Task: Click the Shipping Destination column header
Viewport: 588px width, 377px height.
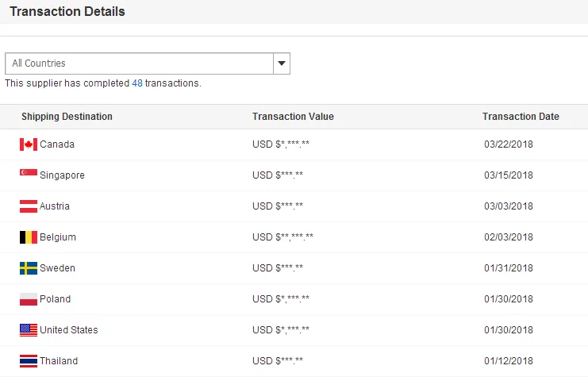Action: [67, 117]
